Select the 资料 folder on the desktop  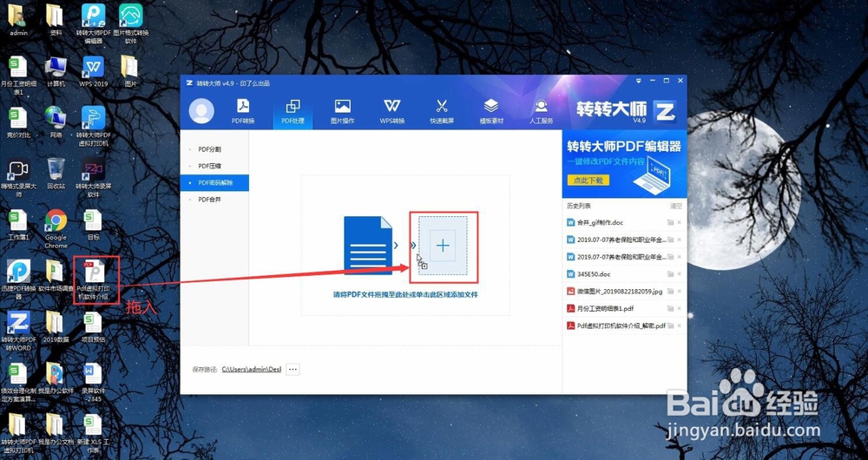tap(56, 19)
